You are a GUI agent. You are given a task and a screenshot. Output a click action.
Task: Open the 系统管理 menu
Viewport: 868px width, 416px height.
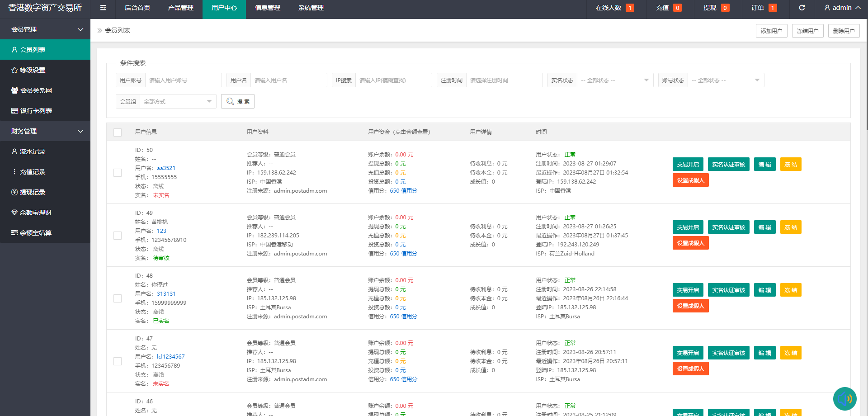tap(311, 8)
